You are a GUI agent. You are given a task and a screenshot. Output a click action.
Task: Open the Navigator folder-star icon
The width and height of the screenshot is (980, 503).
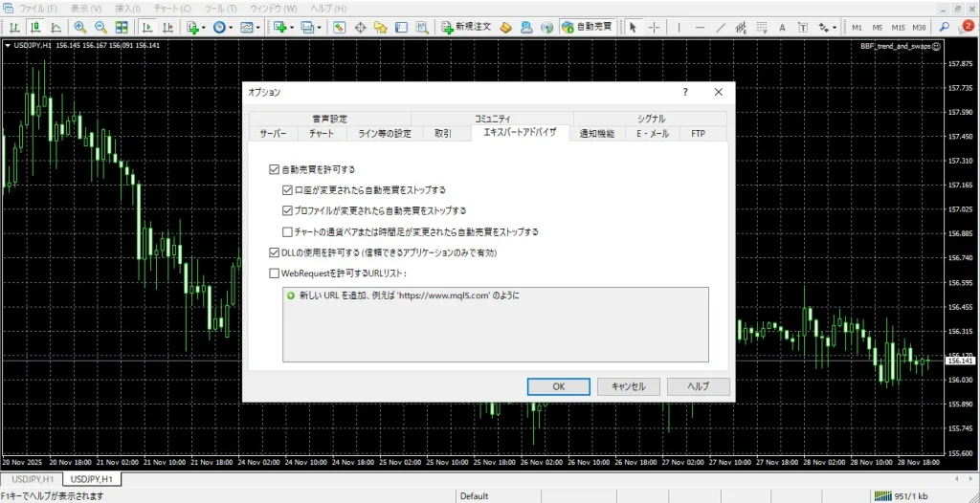[x=381, y=28]
